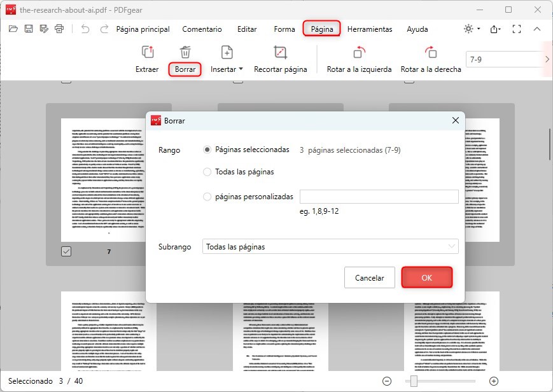The image size is (553, 392).
Task: Click the print icon
Action: tap(58, 29)
